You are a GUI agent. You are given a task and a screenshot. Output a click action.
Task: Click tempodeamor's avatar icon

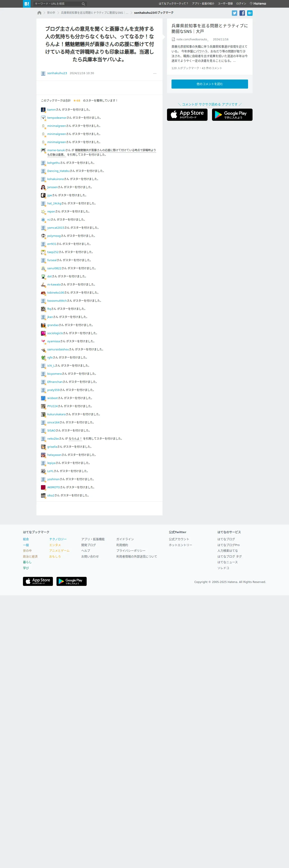pos(43,118)
